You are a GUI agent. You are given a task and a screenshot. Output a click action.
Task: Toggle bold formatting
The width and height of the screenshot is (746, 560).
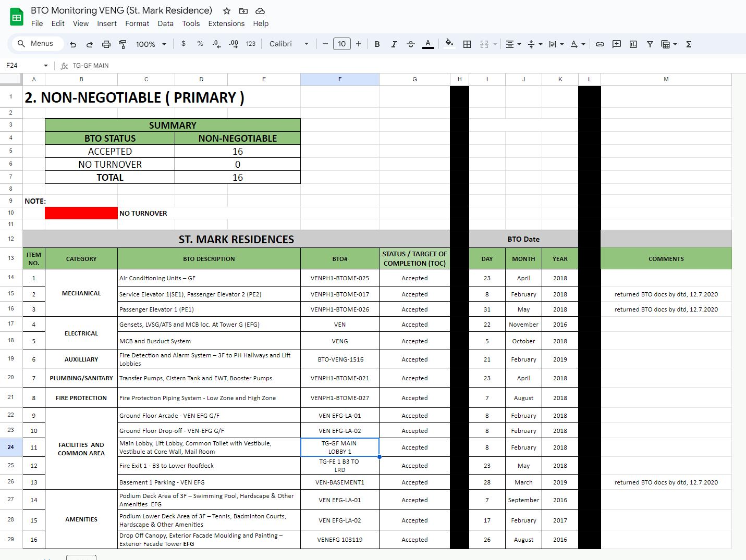(377, 44)
